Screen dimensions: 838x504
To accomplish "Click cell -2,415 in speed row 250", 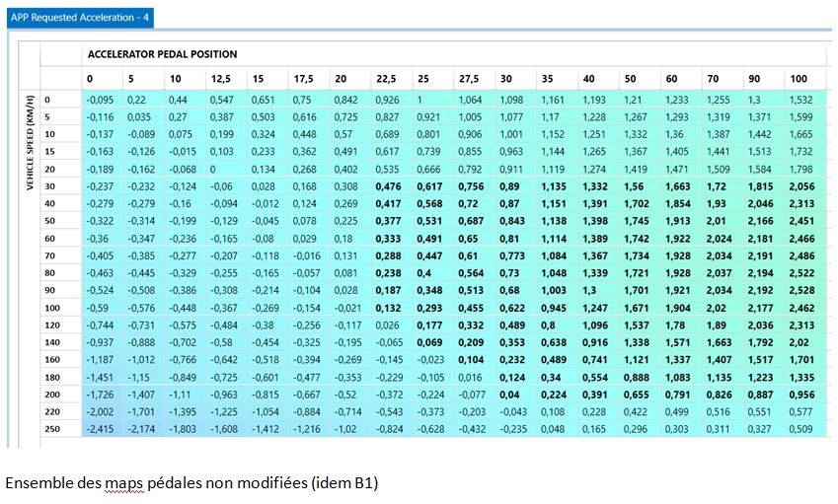I will [100, 429].
